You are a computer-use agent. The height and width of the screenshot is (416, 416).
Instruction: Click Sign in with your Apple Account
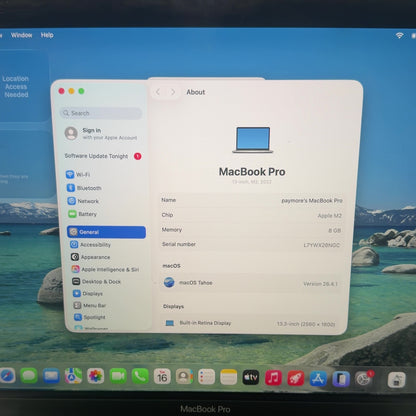[101, 134]
